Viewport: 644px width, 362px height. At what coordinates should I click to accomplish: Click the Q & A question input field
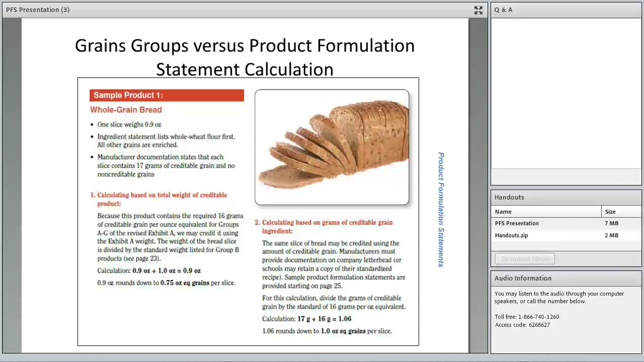point(566,176)
